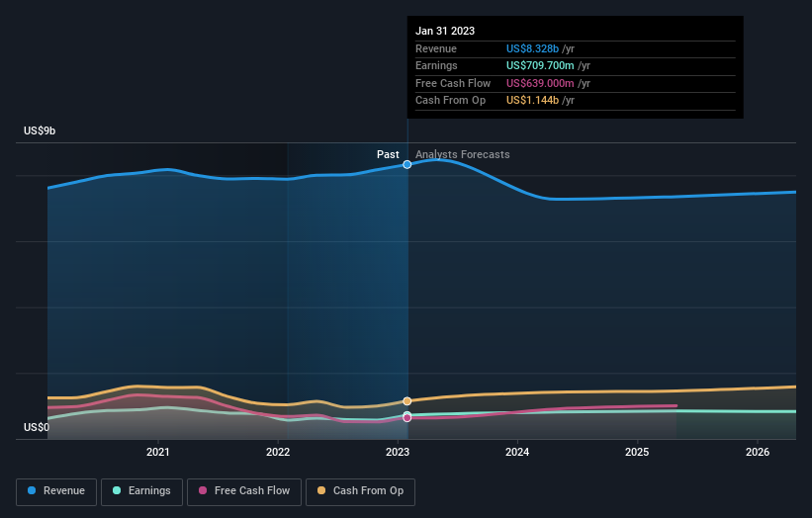
Task: Toggle the Revenue legend button
Action: pos(56,491)
